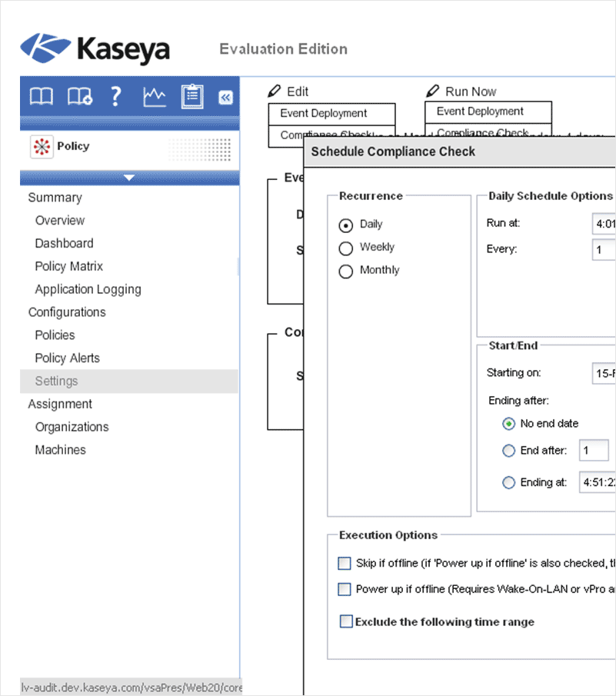616x696 pixels.
Task: Click the Policy module title
Action: click(73, 146)
